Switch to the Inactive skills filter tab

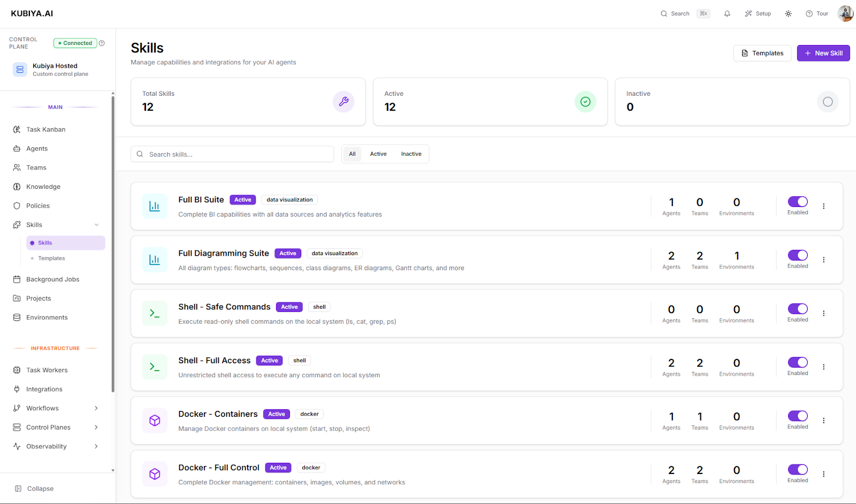(x=411, y=154)
